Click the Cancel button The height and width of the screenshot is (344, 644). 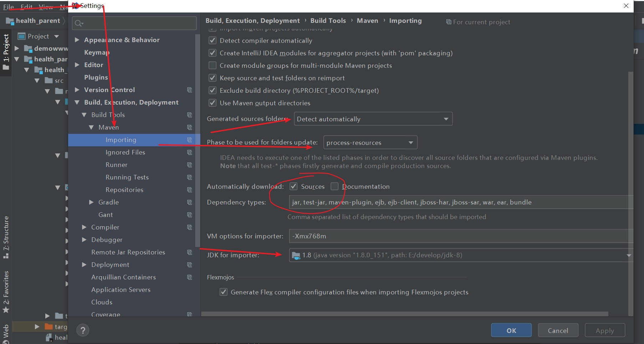pyautogui.click(x=558, y=330)
